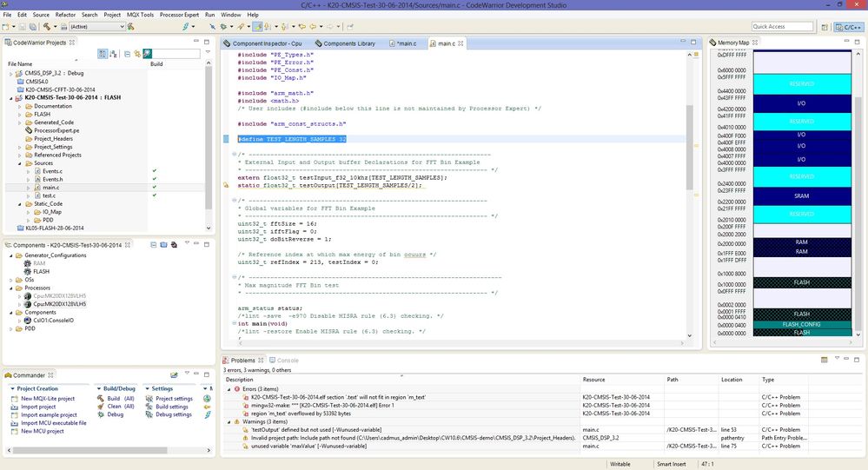Toggle build checkmark for Events.h
This screenshot has height=470, width=868.
click(155, 179)
